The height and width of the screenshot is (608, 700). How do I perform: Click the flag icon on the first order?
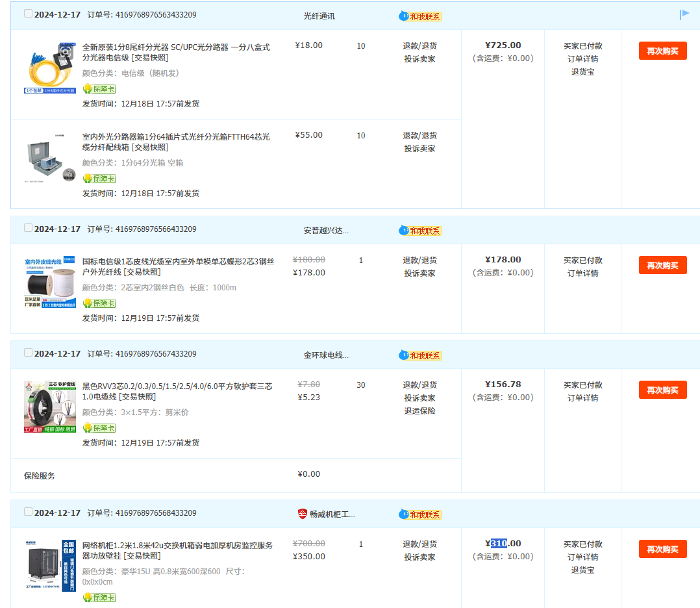(x=684, y=14)
